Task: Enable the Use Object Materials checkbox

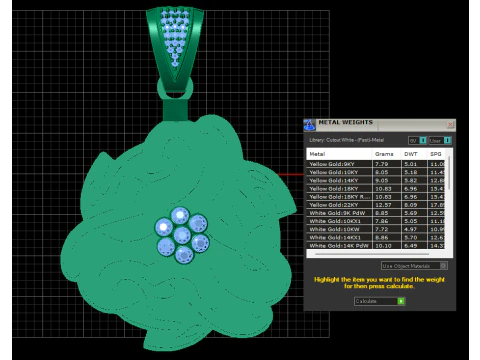Action: pos(443,266)
